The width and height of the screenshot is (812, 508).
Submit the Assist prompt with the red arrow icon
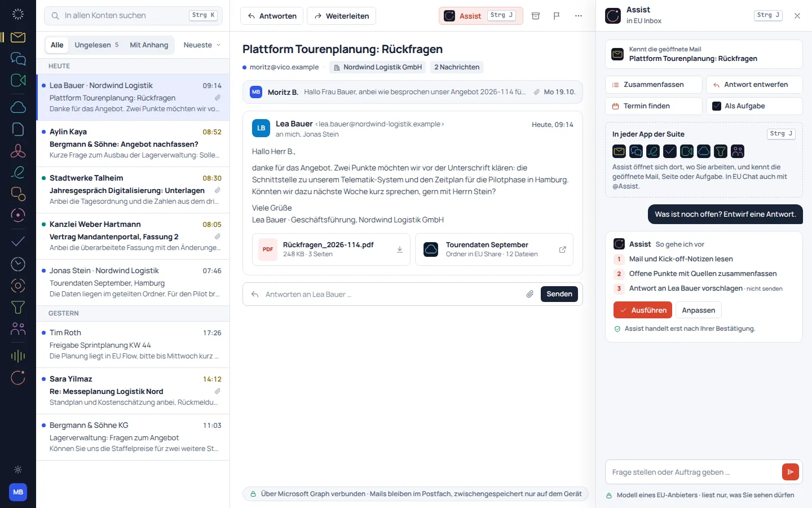(x=791, y=472)
